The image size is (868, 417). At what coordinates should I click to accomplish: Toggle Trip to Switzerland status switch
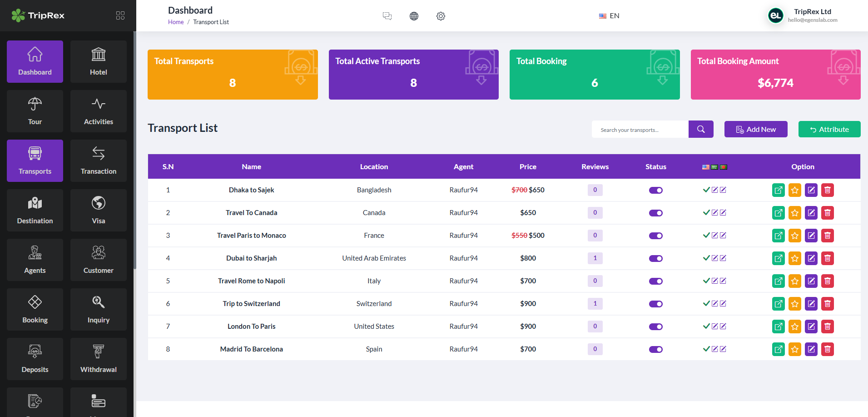[x=656, y=304]
